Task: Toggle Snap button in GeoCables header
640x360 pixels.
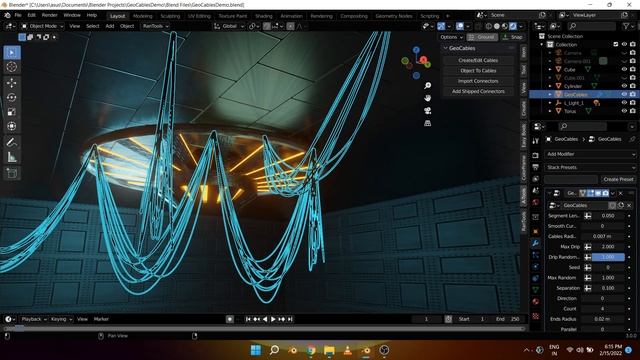Action: [513, 37]
